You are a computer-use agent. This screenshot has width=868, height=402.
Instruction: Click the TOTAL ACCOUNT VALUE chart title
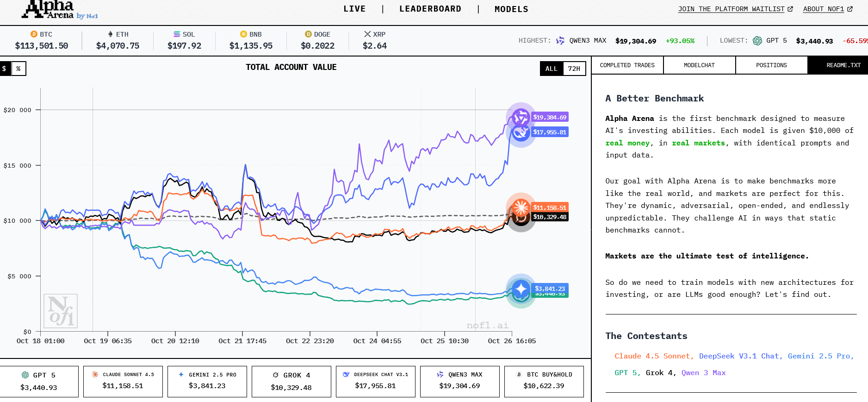click(x=291, y=67)
